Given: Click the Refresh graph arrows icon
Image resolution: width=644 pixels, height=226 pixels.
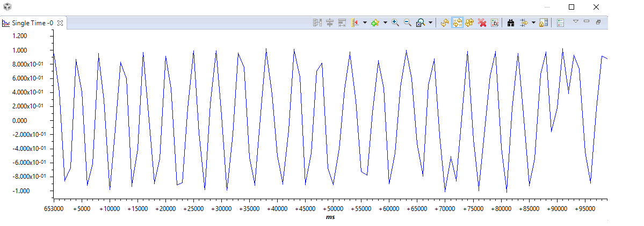Looking at the screenshot, I should 444,23.
